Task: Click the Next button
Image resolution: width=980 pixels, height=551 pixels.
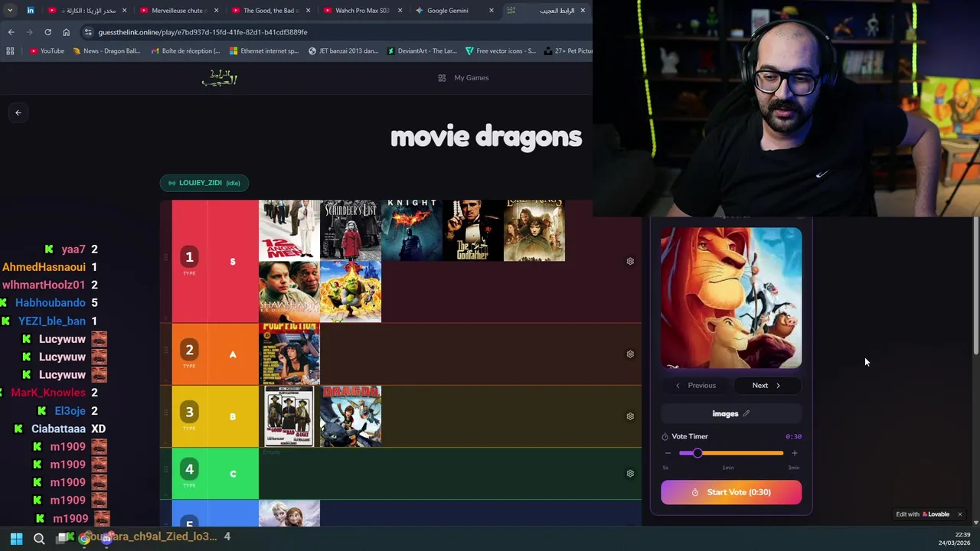Action: point(766,386)
